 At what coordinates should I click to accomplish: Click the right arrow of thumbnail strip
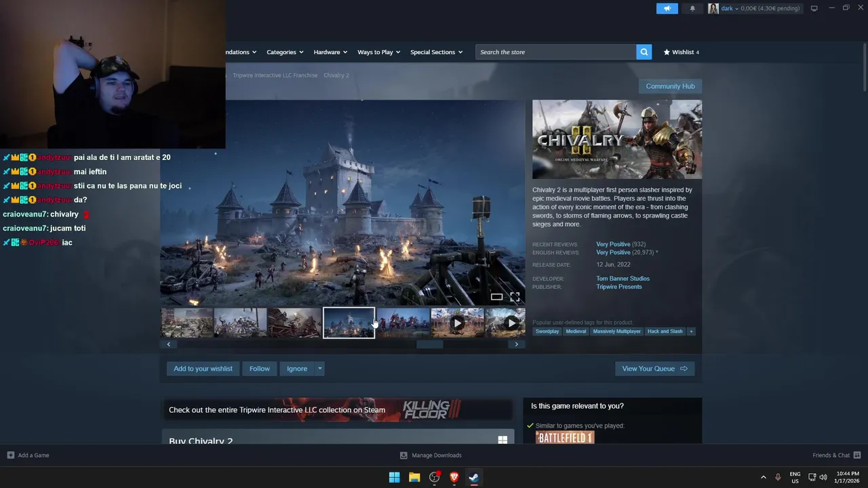click(x=516, y=344)
